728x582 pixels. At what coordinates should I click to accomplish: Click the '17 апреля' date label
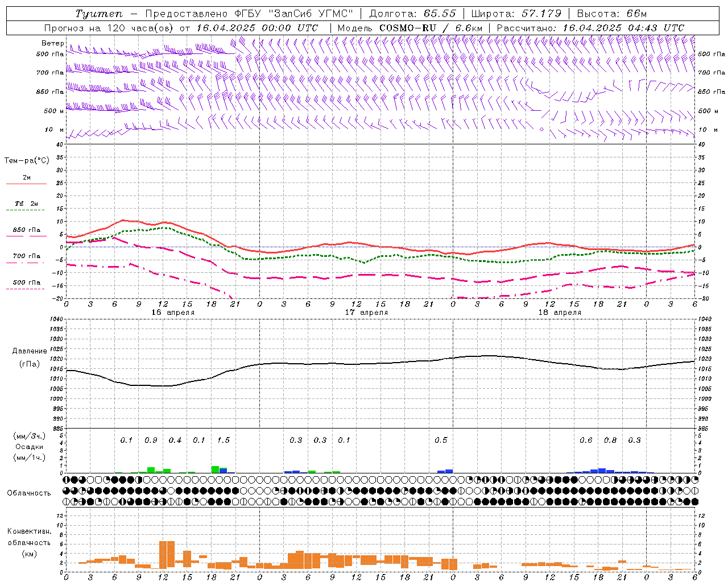click(366, 313)
